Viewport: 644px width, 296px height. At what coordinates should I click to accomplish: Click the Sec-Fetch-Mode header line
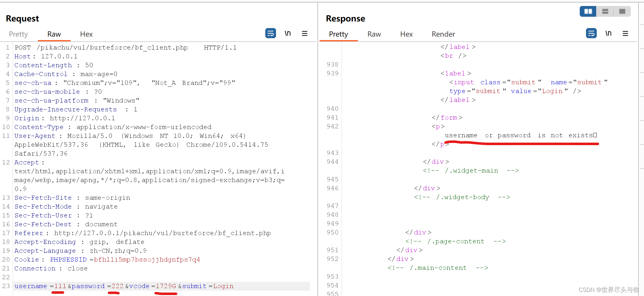pos(66,207)
